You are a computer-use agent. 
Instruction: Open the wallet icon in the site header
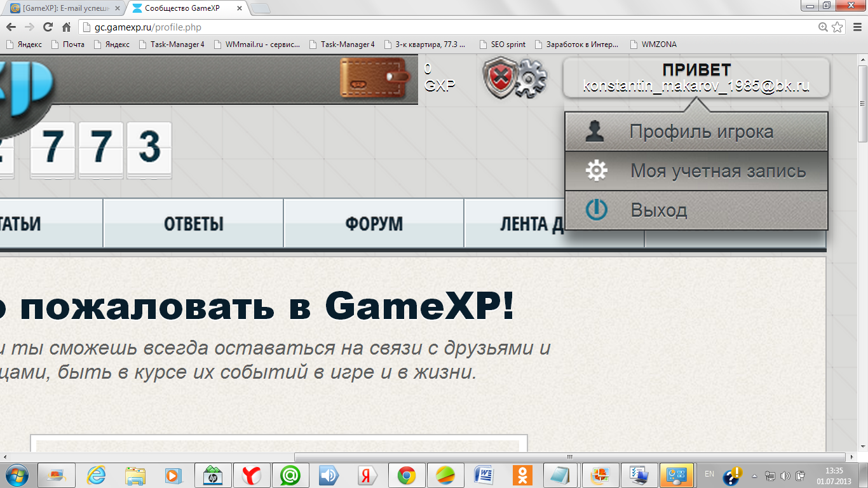375,79
